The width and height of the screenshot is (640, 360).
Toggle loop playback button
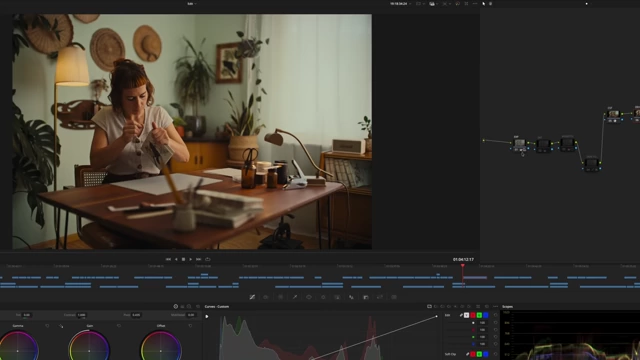(x=208, y=259)
